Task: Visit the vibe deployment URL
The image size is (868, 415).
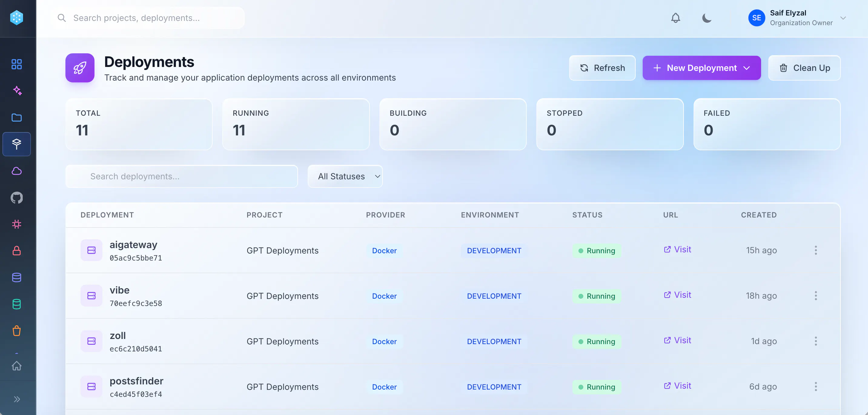Action: pos(677,295)
